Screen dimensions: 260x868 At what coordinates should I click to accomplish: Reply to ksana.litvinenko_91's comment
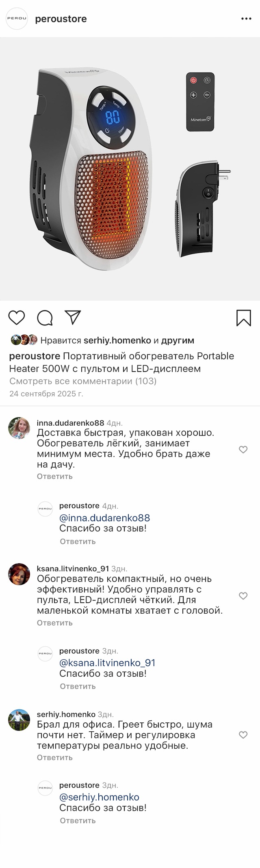click(55, 623)
